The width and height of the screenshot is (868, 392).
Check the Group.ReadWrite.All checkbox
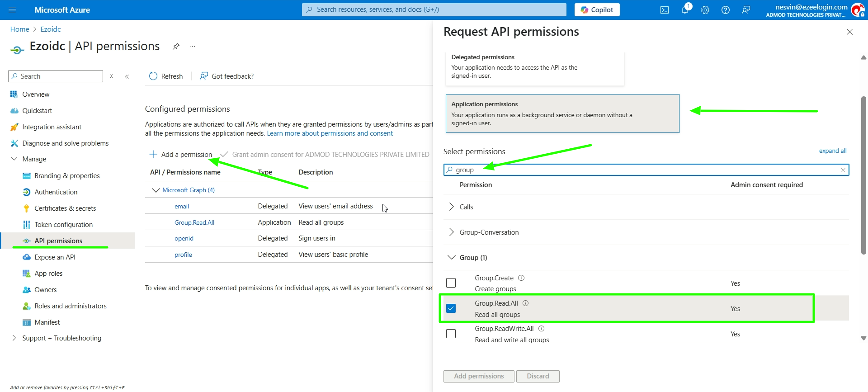pyautogui.click(x=451, y=334)
